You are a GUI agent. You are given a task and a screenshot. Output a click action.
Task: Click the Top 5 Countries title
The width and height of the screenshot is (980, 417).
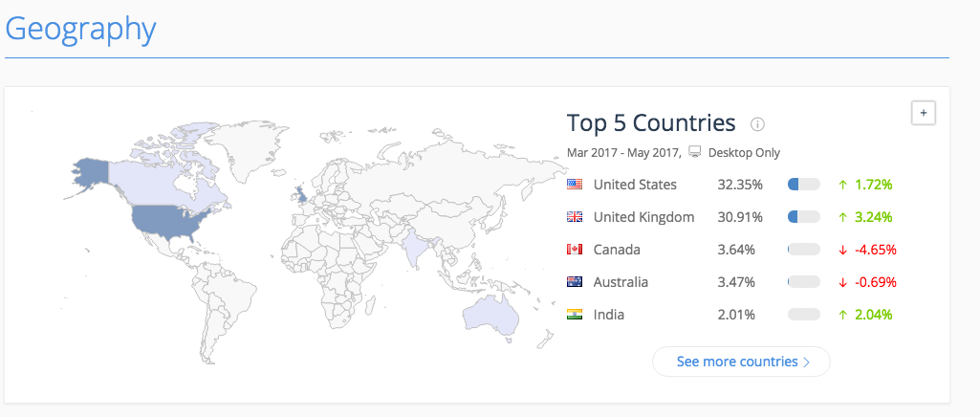coord(651,123)
